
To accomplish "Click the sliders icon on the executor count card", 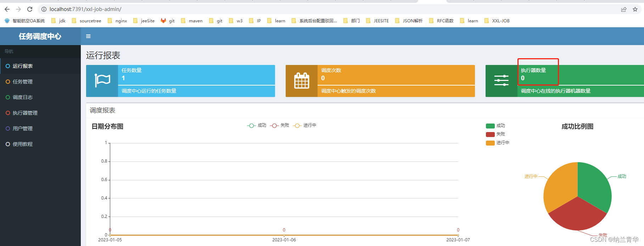I will tap(502, 81).
